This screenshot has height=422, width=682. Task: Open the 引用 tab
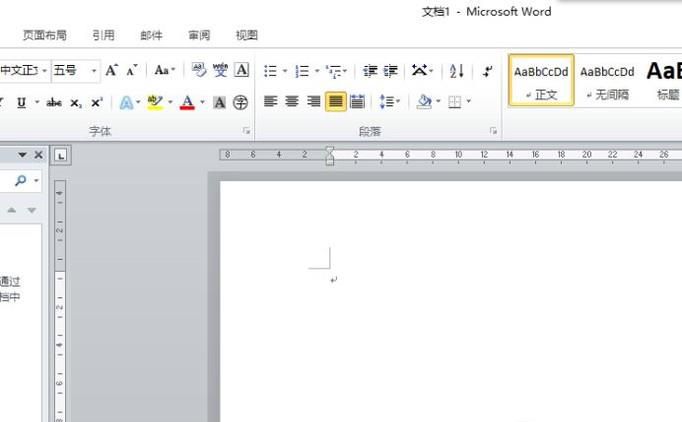(x=104, y=35)
